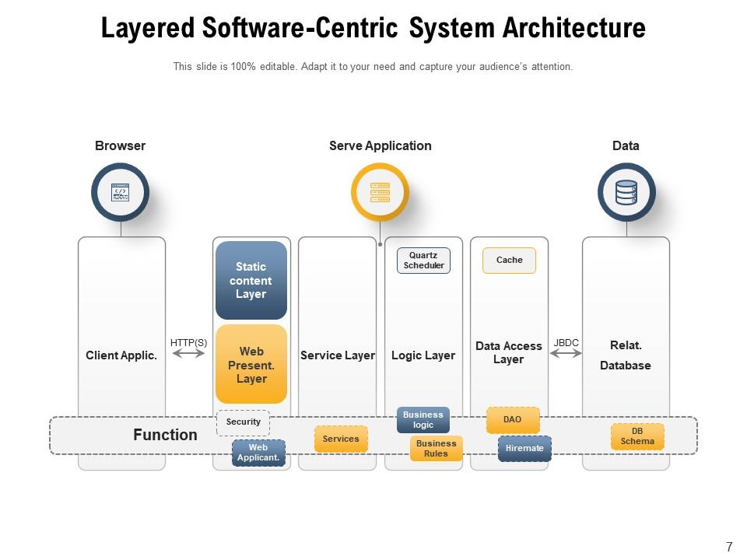This screenshot has height=560, width=747.
Task: Click the Web Applicant. blue box
Action: point(258,453)
